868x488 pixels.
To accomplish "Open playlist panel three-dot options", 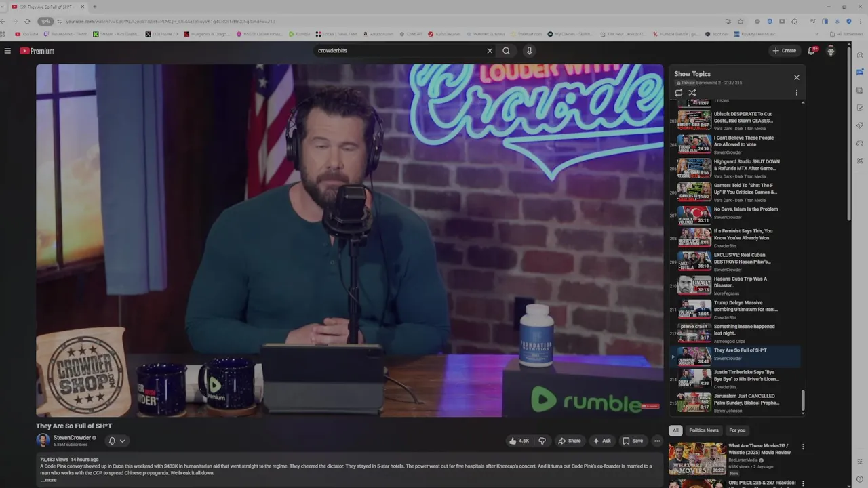I will (x=797, y=93).
